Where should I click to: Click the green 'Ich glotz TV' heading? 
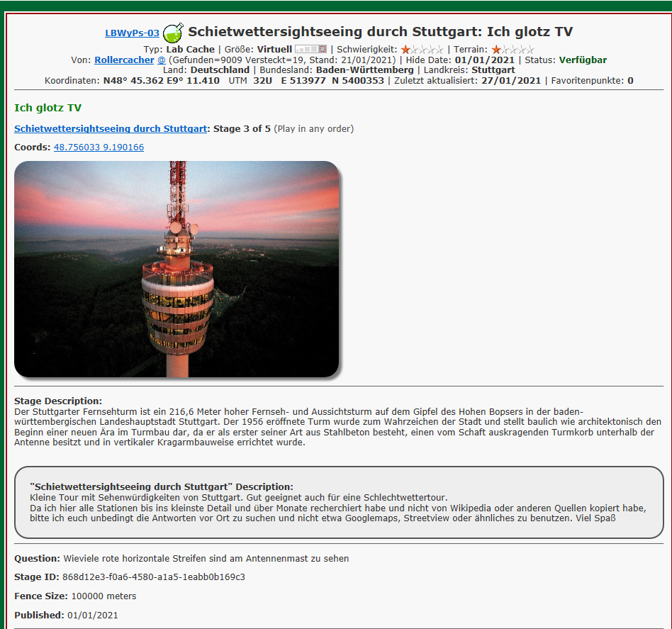(47, 108)
